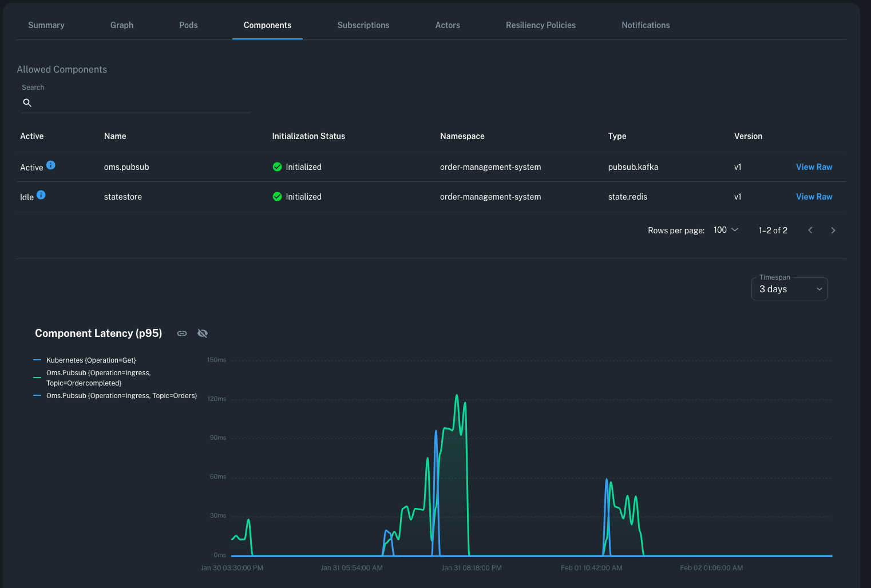Image resolution: width=871 pixels, height=588 pixels.
Task: Click the pubsub.kafka type cell
Action: (633, 167)
